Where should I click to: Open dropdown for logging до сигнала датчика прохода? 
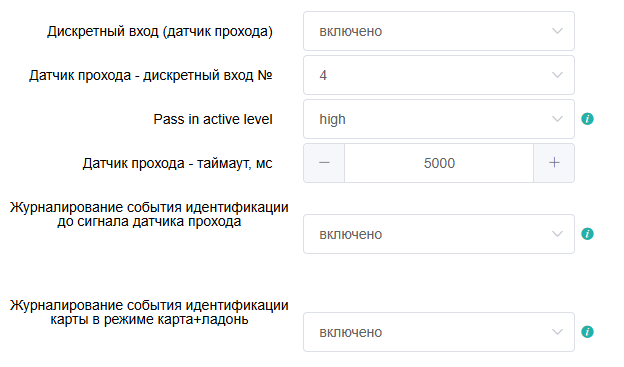(439, 234)
